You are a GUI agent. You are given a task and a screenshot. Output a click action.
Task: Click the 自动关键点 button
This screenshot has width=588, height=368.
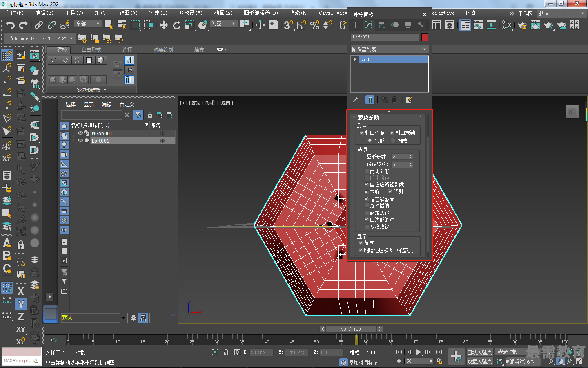click(x=480, y=352)
